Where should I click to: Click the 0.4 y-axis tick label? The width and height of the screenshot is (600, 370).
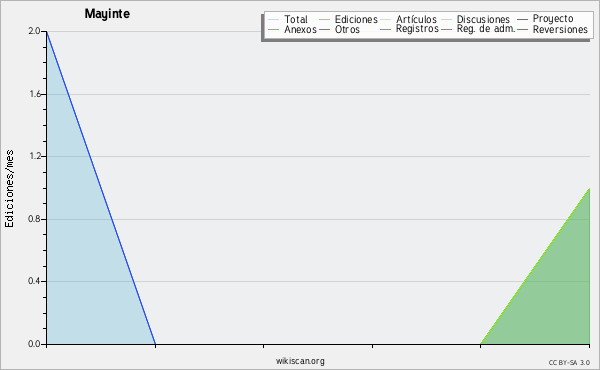pos(34,281)
